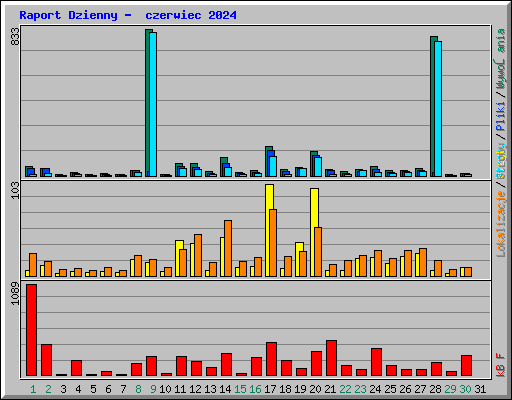This screenshot has width=512, height=400.
Task: Click the orange 'Lokalizacje' legend label
Action: point(501,223)
